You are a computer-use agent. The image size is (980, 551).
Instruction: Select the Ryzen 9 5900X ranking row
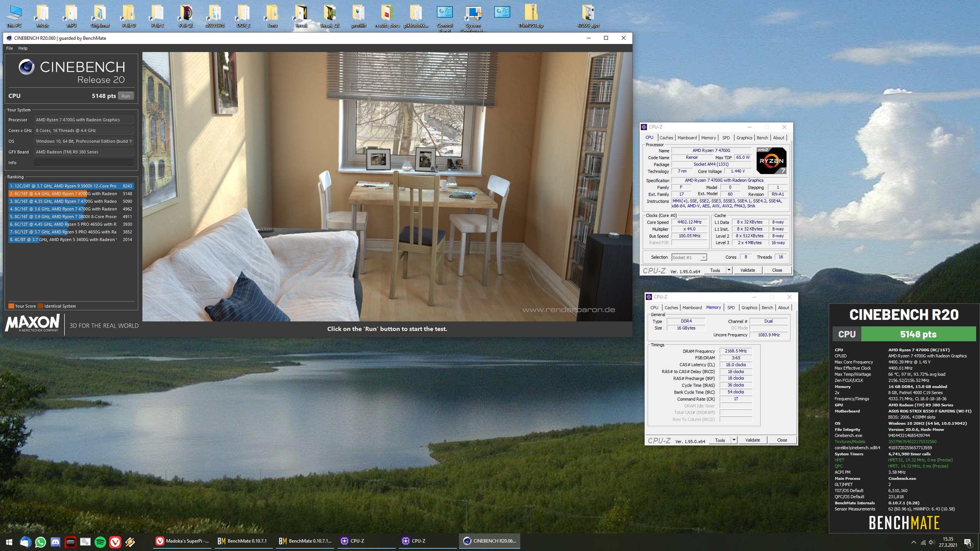pos(71,186)
